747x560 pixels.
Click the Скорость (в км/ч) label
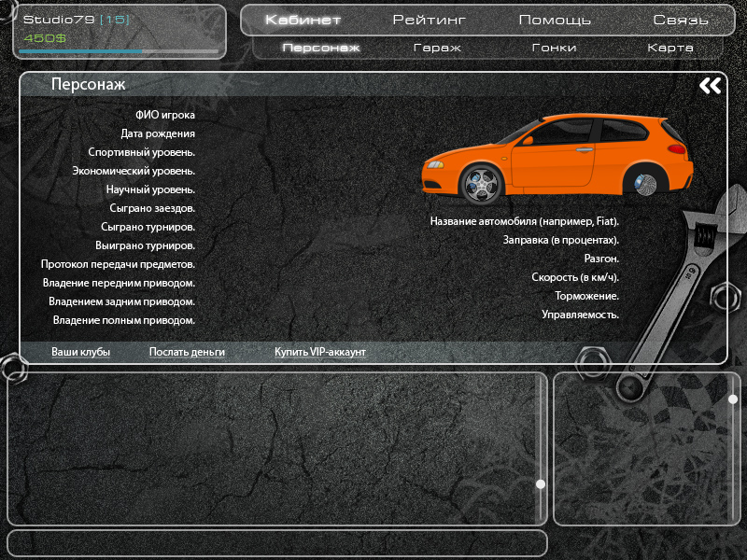point(575,277)
